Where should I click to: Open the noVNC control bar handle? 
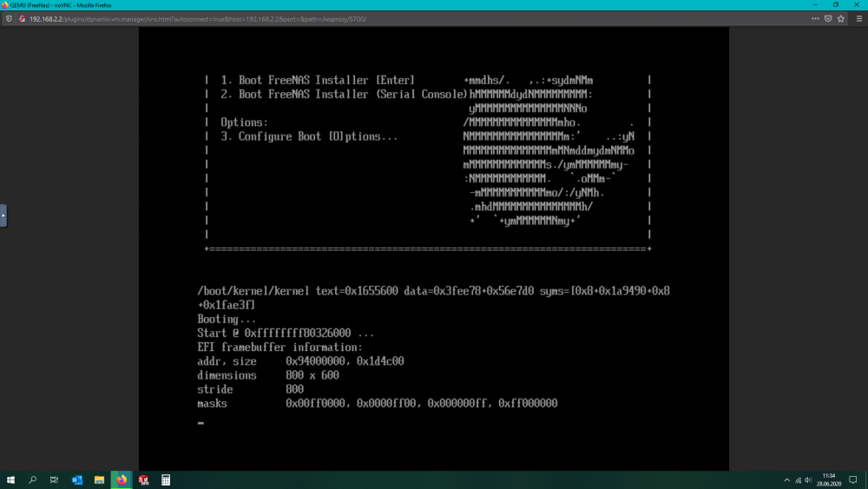(x=3, y=215)
